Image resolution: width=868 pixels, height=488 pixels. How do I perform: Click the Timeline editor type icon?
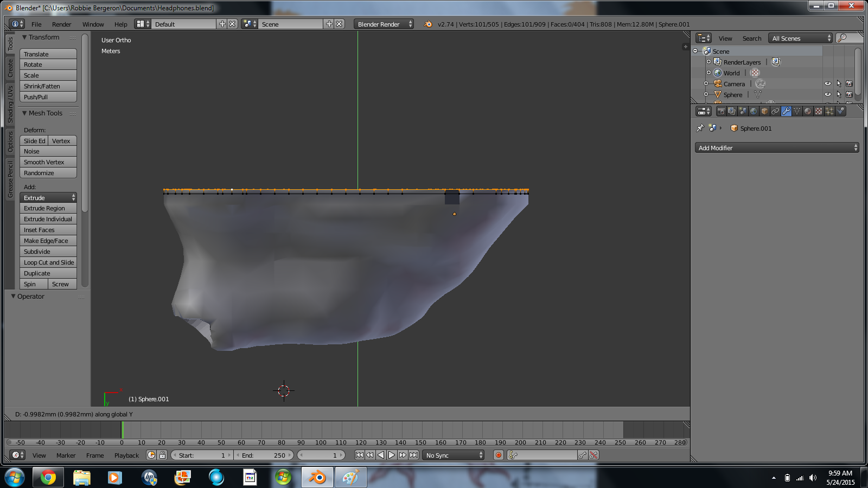[17, 455]
